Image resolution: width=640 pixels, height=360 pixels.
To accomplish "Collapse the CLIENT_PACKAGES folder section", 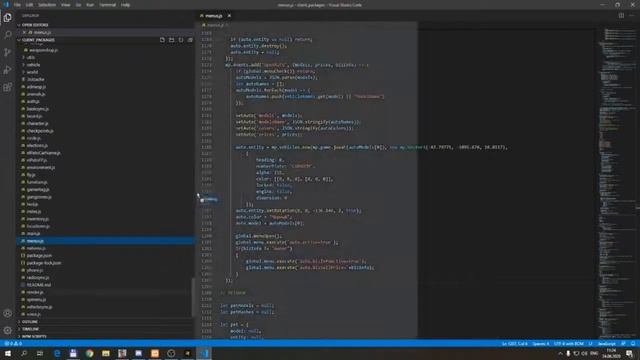I will click(38, 40).
